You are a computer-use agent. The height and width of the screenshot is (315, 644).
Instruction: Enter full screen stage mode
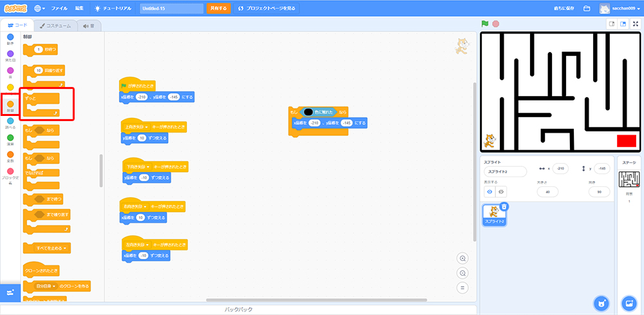pos(636,24)
